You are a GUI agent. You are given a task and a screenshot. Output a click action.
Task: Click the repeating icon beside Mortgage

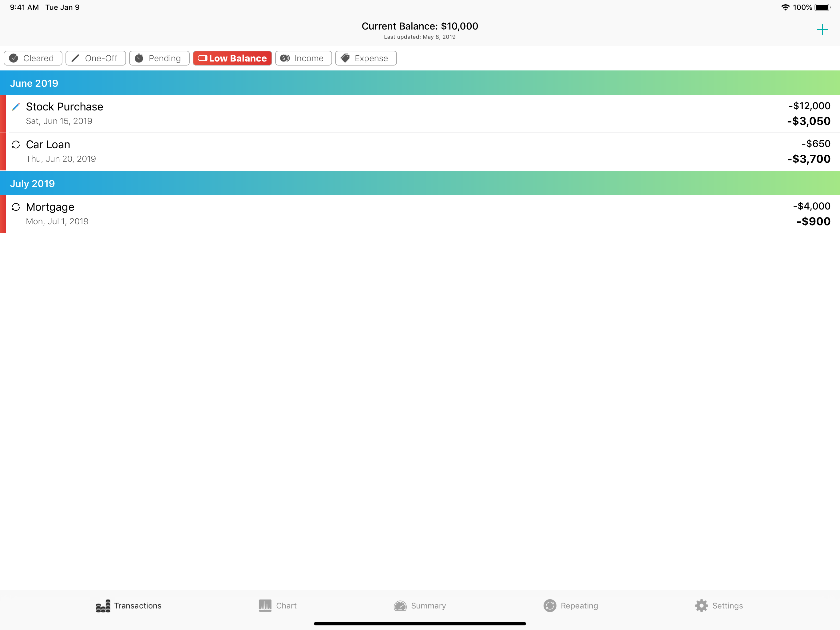16,207
